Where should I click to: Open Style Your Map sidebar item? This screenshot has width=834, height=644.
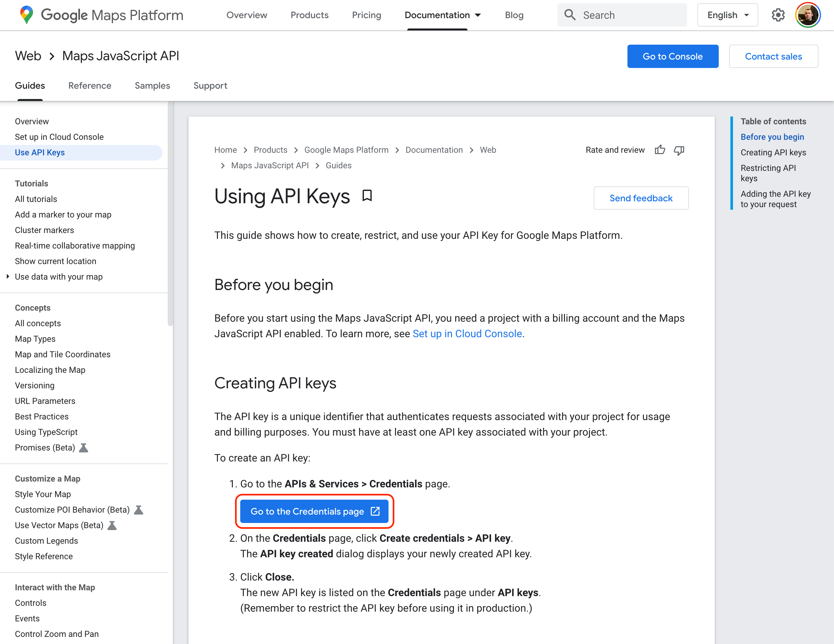click(43, 494)
